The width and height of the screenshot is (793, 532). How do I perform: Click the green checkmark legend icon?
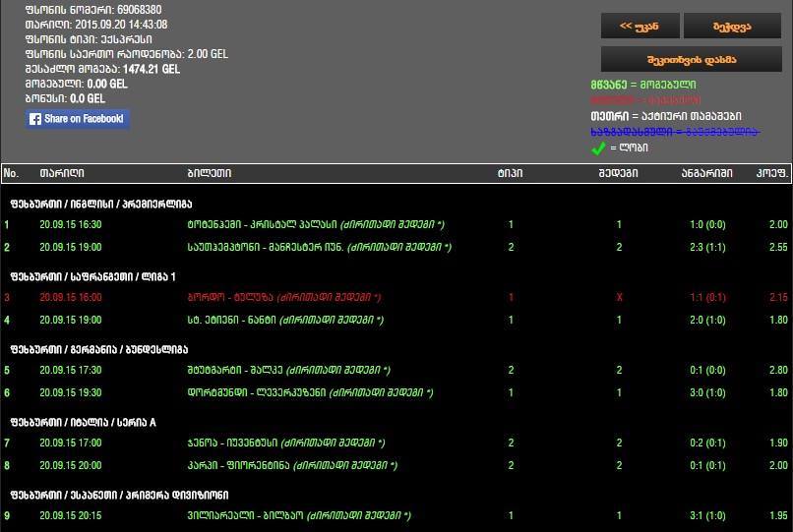(x=598, y=148)
